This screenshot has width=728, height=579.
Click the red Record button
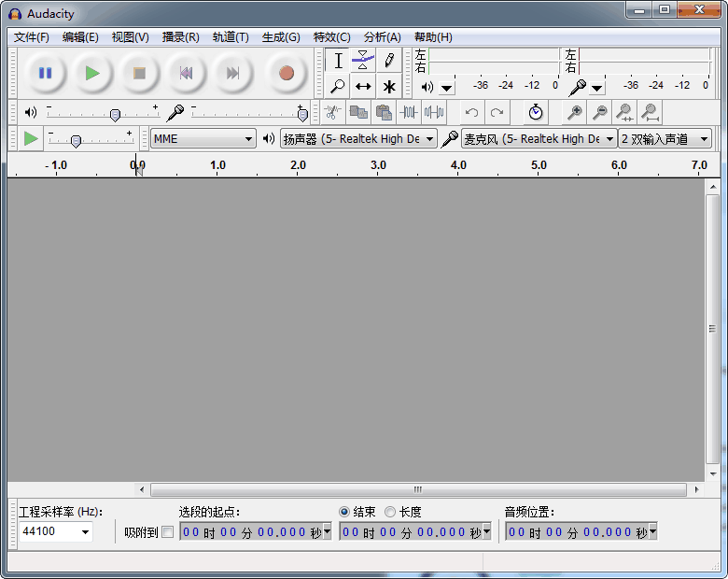coord(286,73)
